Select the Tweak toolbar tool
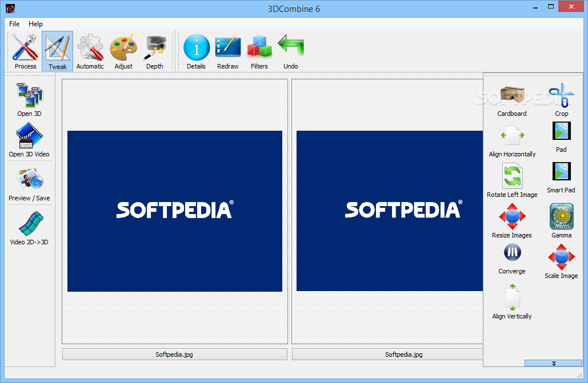Image resolution: width=588 pixels, height=383 pixels. (57, 51)
